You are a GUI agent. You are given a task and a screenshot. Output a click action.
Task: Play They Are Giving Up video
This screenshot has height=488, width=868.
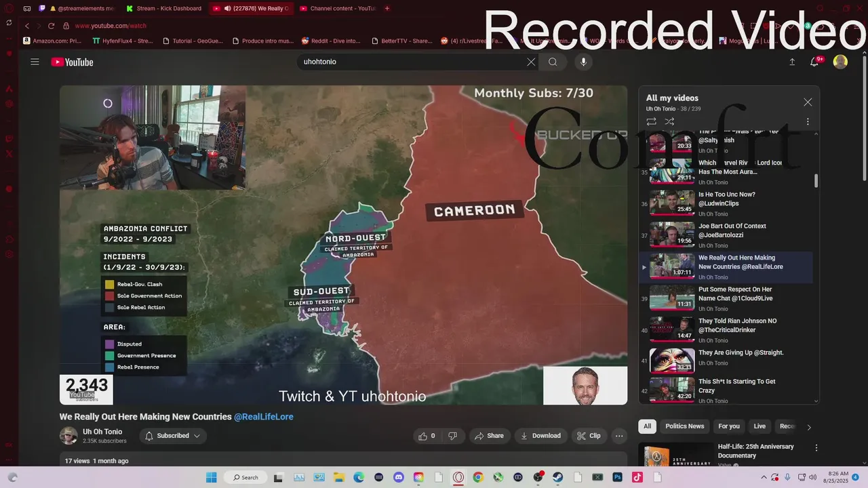tap(726, 361)
